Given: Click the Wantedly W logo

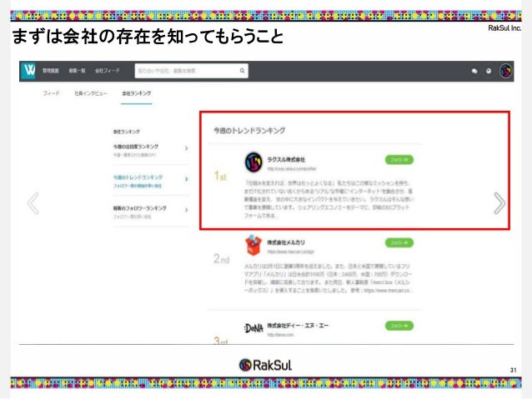Looking at the screenshot, I should pos(28,71).
